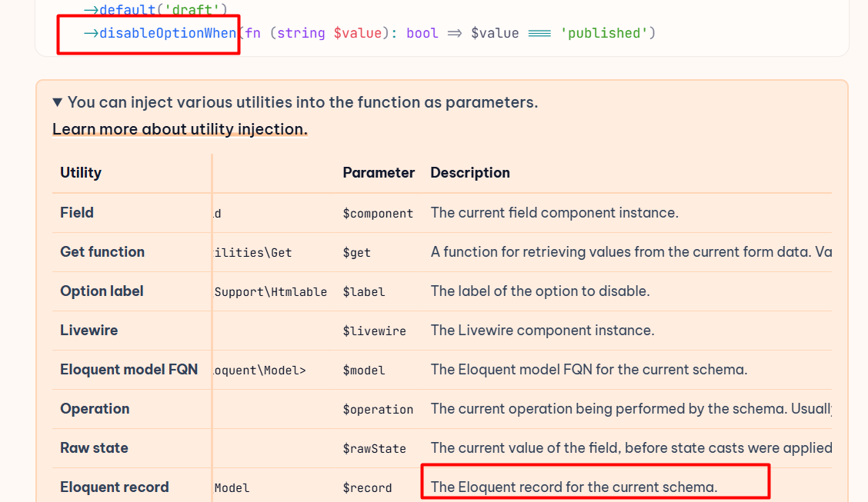This screenshot has width=868, height=502.
Task: Click the $component parameter cell
Action: 378,214
